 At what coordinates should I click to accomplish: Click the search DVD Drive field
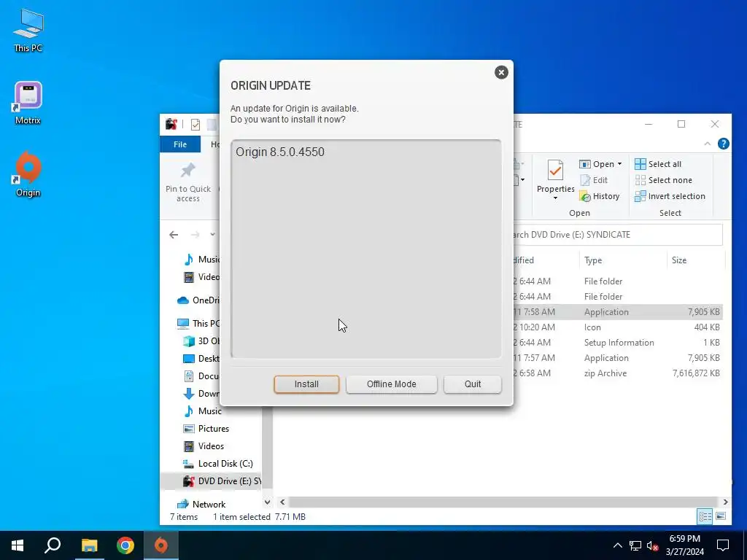click(617, 235)
